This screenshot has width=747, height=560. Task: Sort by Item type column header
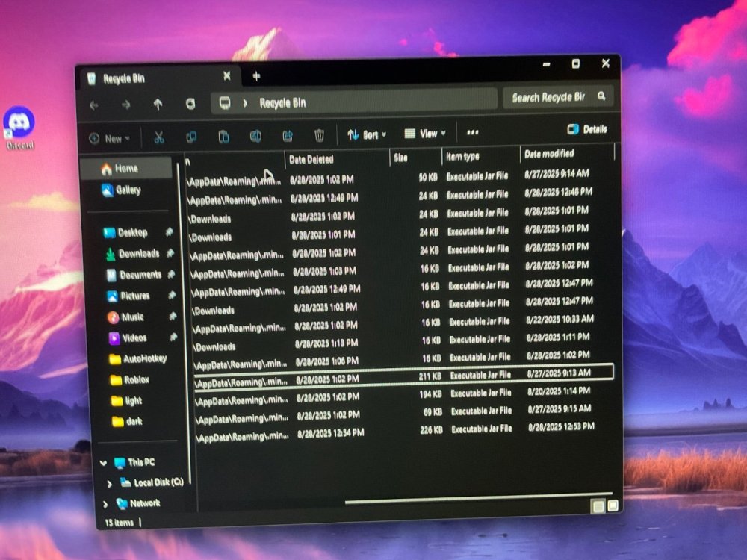[x=462, y=156]
